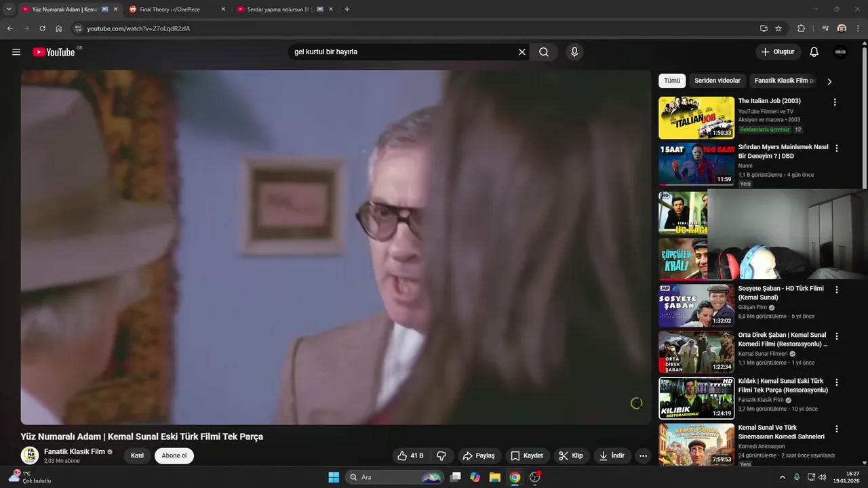Activate voice search microphone
Screen dimensions: 868x488
point(574,52)
